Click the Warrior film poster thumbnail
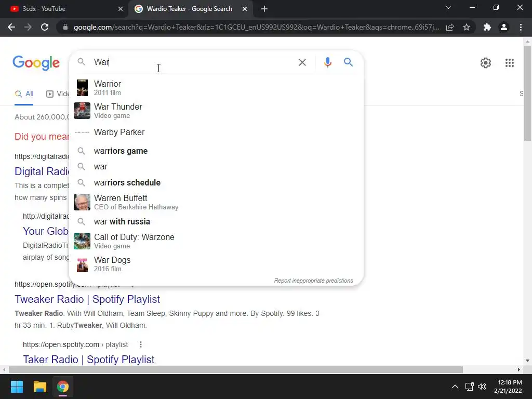This screenshot has width=532, height=399. (82, 88)
